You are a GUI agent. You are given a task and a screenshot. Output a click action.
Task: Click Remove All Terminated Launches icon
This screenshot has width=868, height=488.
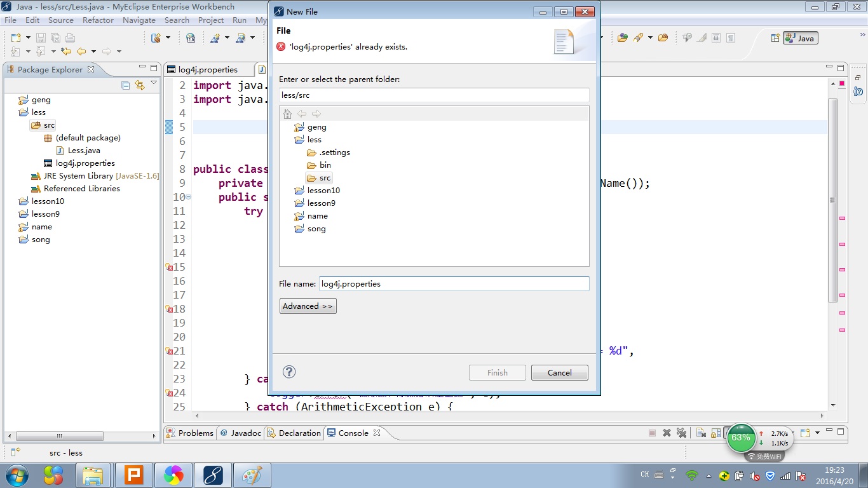681,433
